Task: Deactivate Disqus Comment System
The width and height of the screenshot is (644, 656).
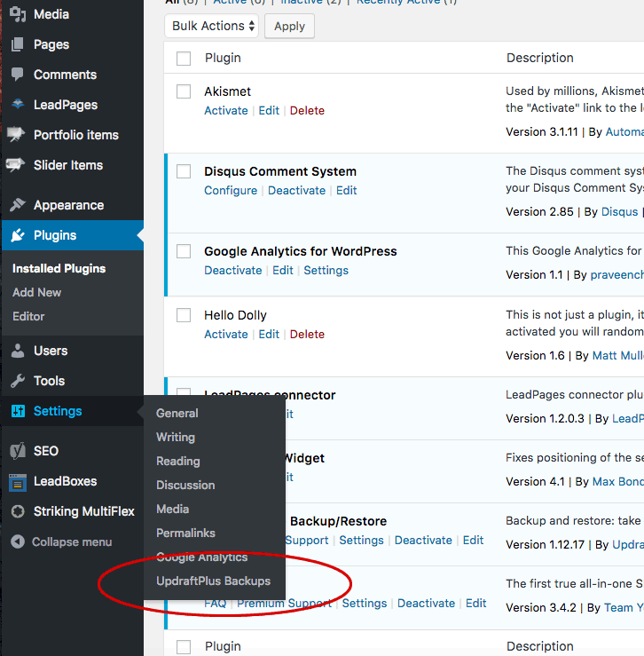Action: pyautogui.click(x=296, y=190)
